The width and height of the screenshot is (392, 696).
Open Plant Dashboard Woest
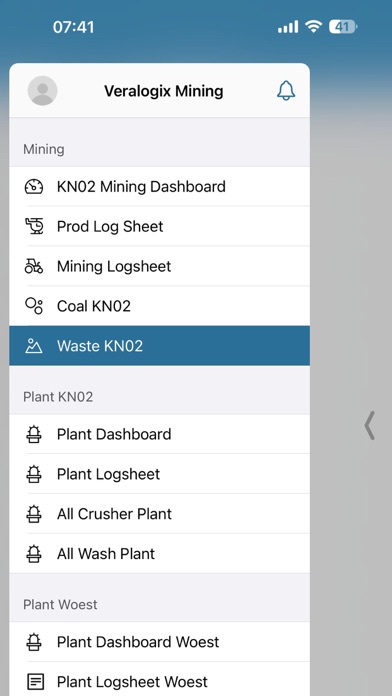click(x=159, y=642)
